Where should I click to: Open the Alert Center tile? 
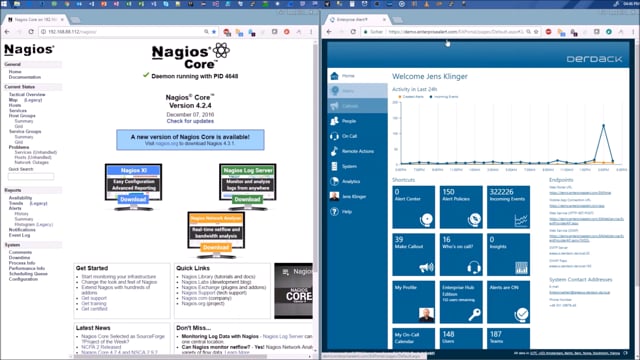click(x=413, y=207)
